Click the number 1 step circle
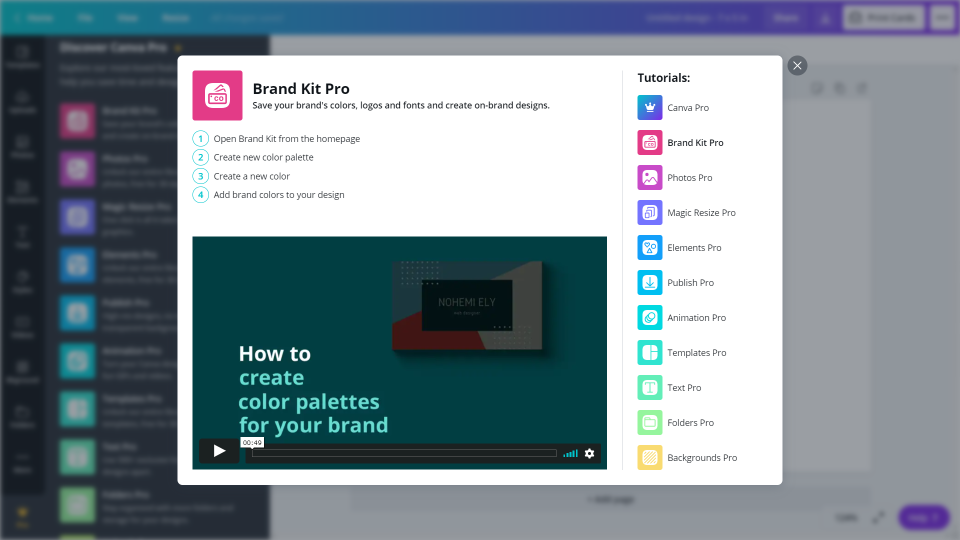The width and height of the screenshot is (960, 540). (x=200, y=139)
